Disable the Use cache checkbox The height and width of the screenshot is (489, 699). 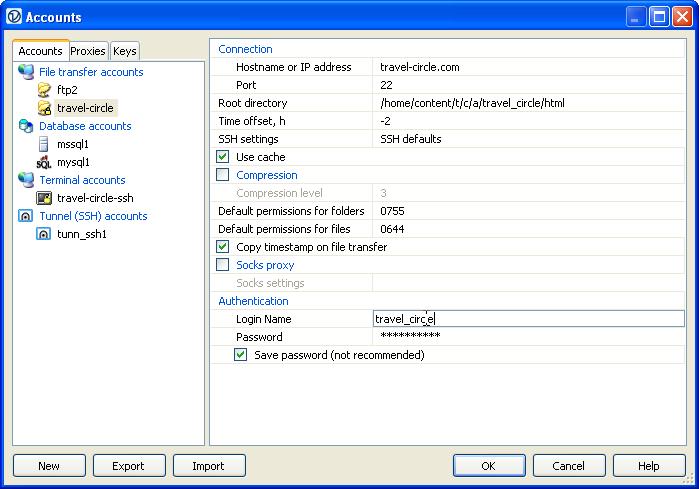(x=223, y=157)
